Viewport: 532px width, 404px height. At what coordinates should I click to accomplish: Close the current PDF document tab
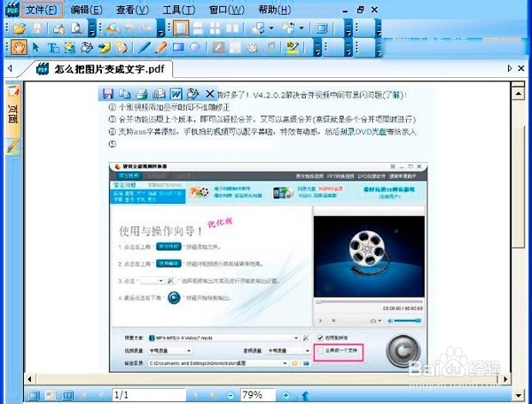coord(521,68)
